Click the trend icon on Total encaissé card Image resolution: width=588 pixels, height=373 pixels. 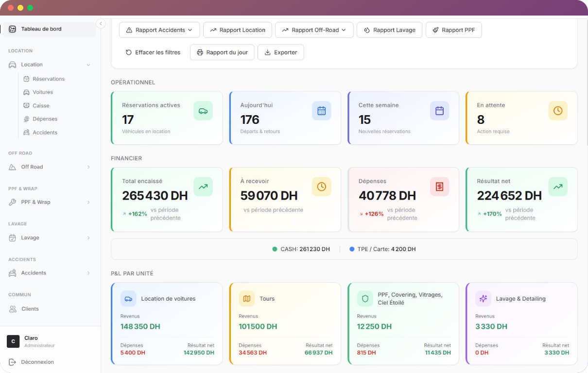pyautogui.click(x=203, y=186)
